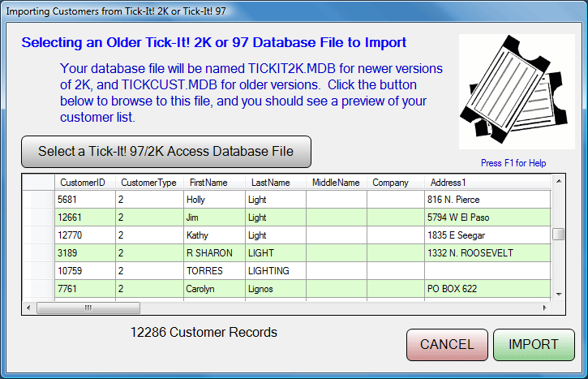Select row header for customer 5681
Viewport: 588px width, 379px height.
click(39, 200)
